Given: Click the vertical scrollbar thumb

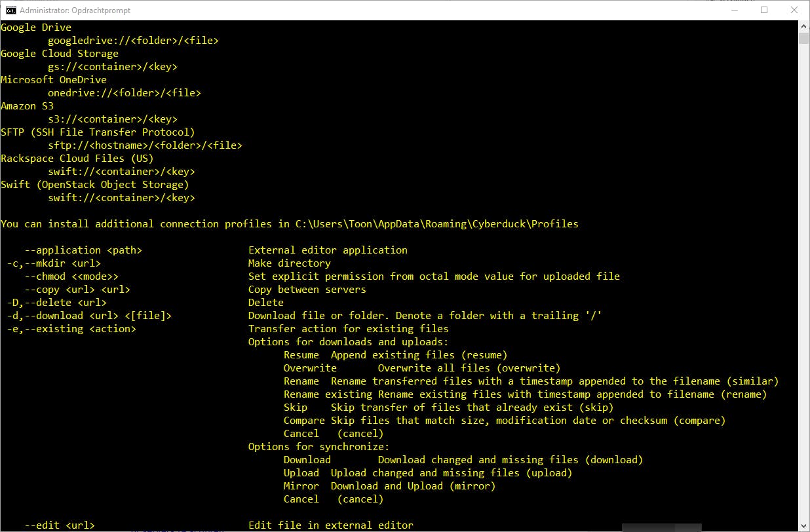Looking at the screenshot, I should tap(804, 37).
